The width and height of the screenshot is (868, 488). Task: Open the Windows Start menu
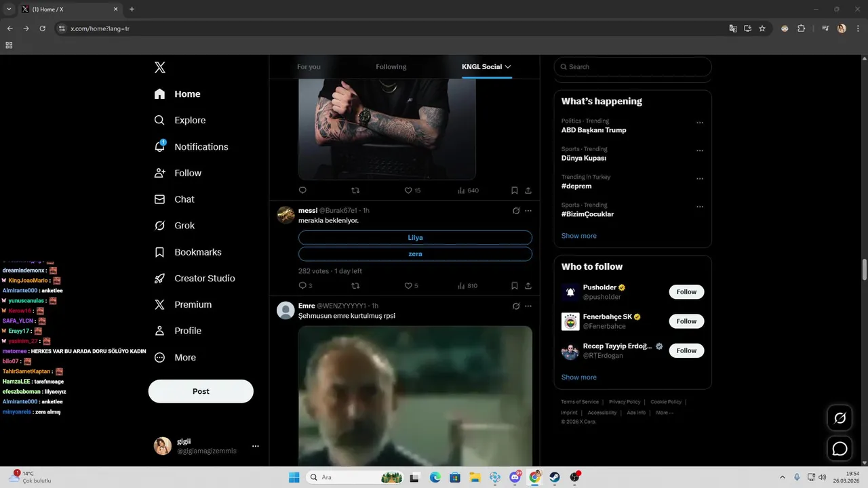pos(294,477)
